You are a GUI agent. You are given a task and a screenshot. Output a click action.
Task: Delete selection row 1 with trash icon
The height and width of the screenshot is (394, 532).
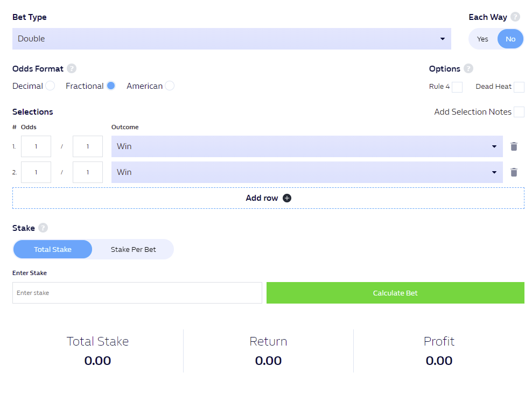(514, 146)
